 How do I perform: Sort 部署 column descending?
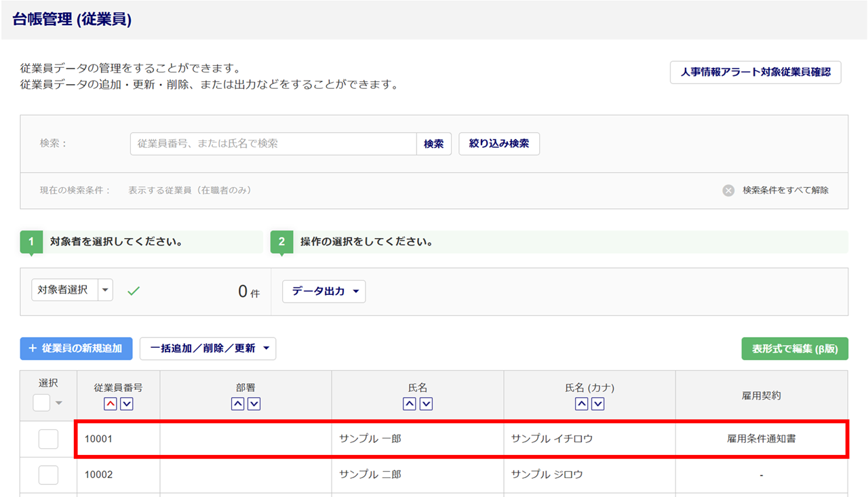(254, 404)
